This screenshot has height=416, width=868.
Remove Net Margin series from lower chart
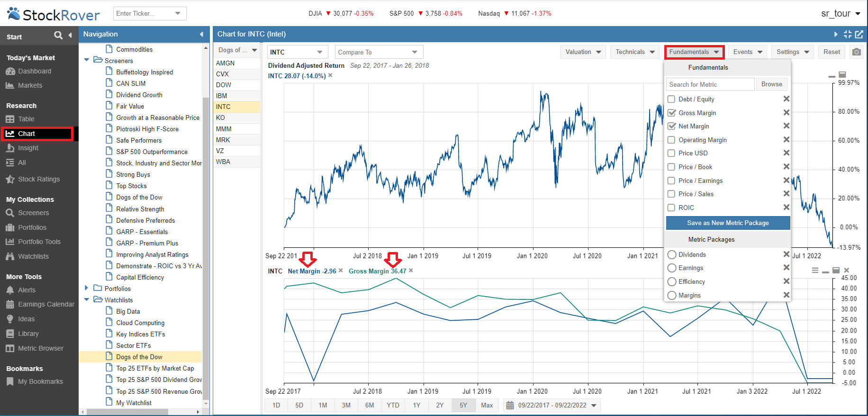[341, 271]
